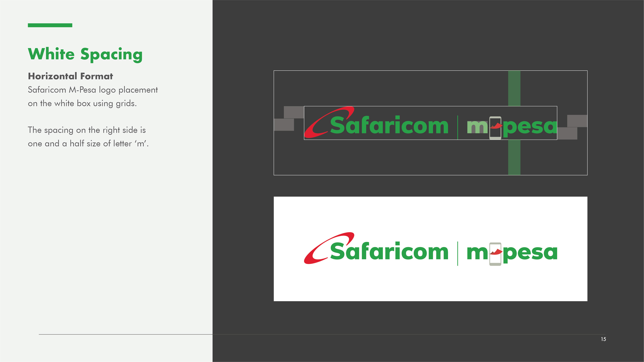Click the phone icon in upper grid logo
Screen dimensions: 644x362
495,128
